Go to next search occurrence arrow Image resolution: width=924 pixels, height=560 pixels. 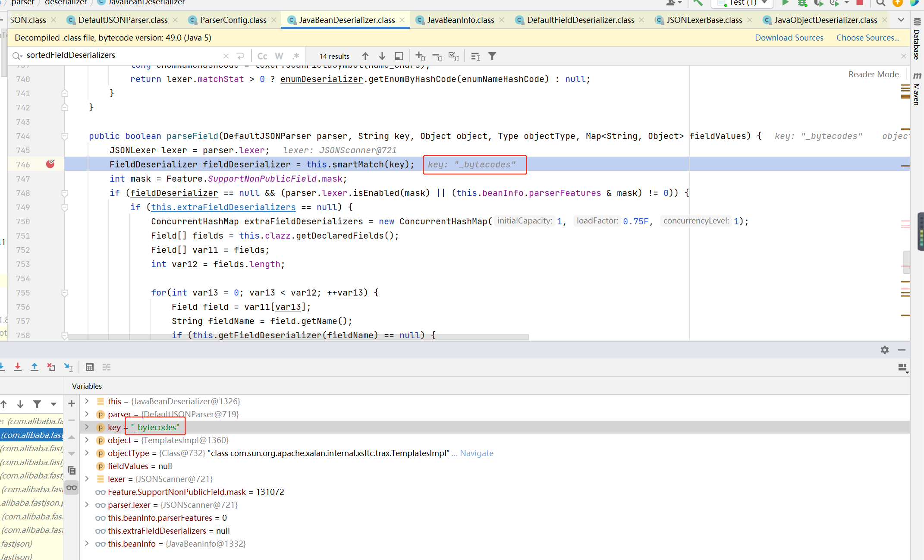click(382, 56)
